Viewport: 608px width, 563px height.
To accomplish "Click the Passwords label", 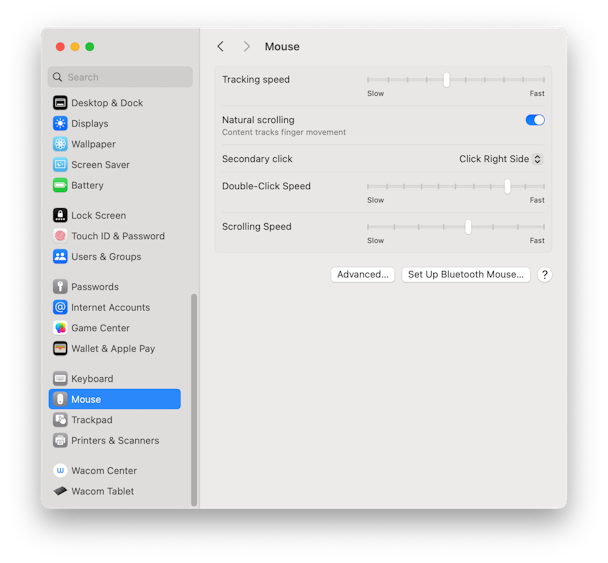I will 95,287.
